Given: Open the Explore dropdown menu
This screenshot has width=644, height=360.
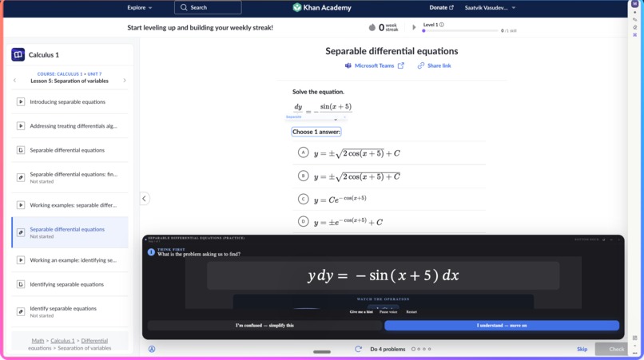Looking at the screenshot, I should (140, 7).
